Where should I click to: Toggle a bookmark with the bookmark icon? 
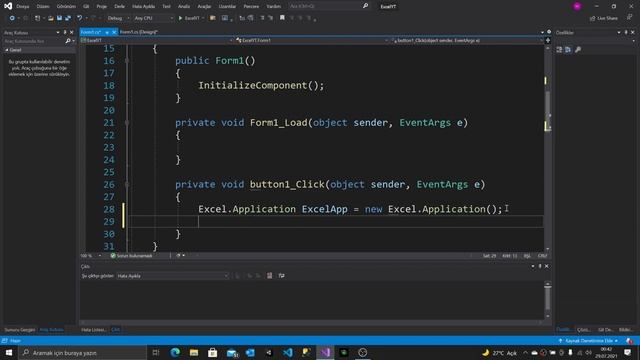[x=282, y=18]
